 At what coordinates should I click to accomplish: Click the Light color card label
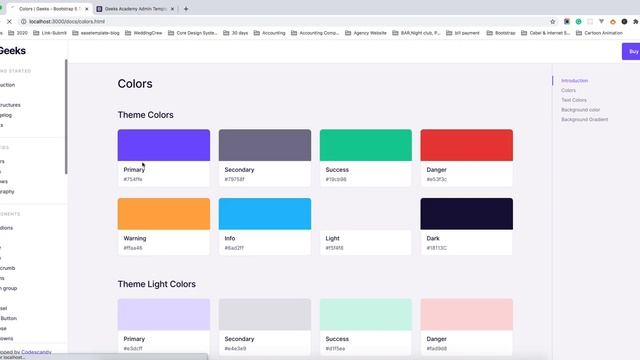tap(332, 238)
